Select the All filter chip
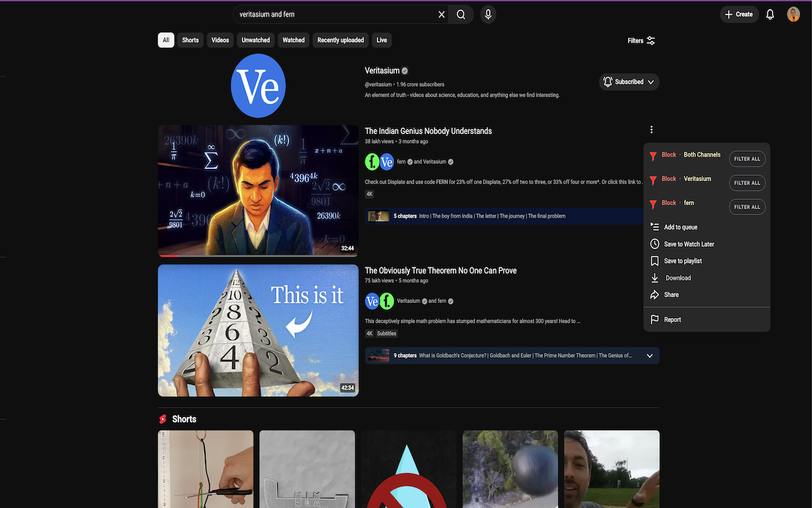The image size is (812, 508). coord(166,40)
